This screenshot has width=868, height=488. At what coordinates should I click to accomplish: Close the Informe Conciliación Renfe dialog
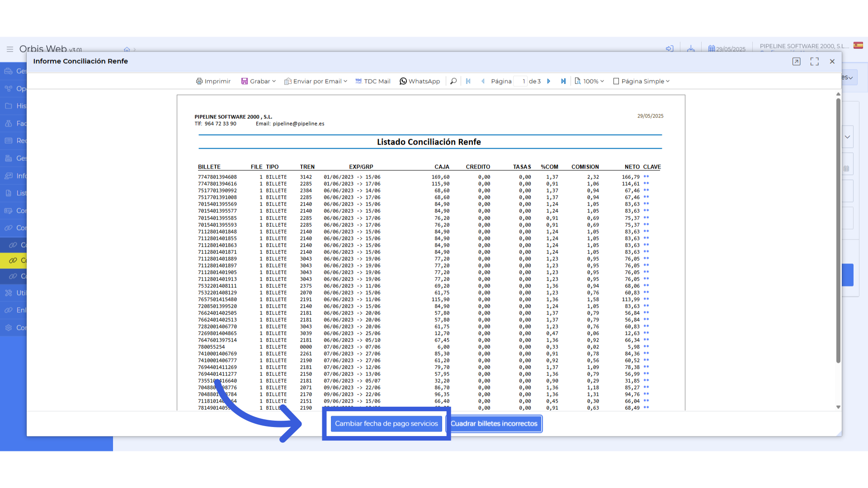pyautogui.click(x=832, y=61)
